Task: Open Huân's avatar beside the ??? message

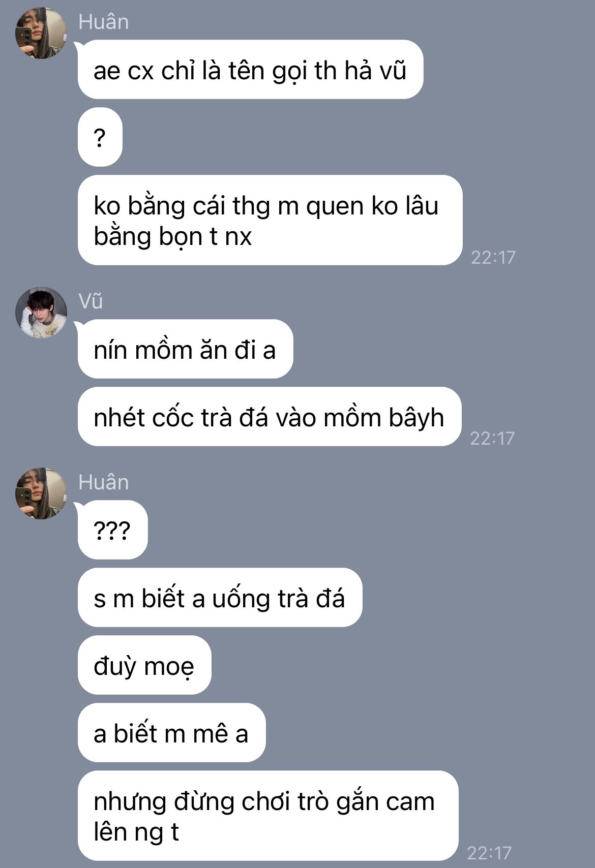Action: point(41,493)
